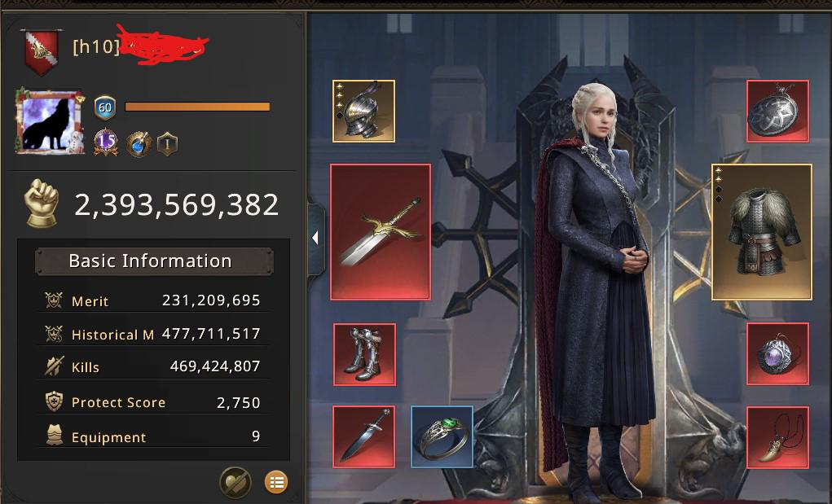Open the VIP 15 purple badge
Viewport: 832px width, 504px height.
click(x=106, y=142)
